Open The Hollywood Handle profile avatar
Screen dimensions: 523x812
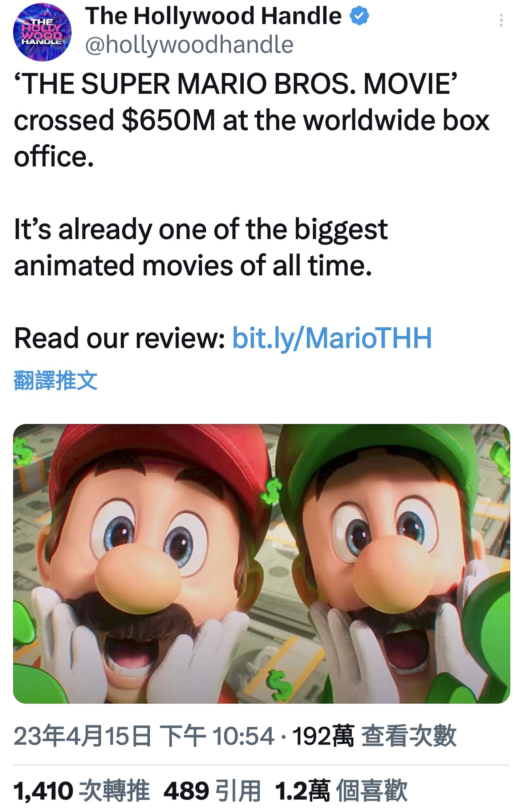click(42, 32)
